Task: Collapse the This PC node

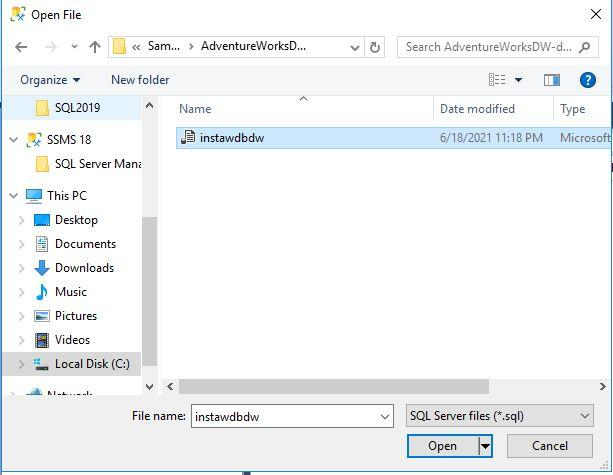Action: [14, 195]
